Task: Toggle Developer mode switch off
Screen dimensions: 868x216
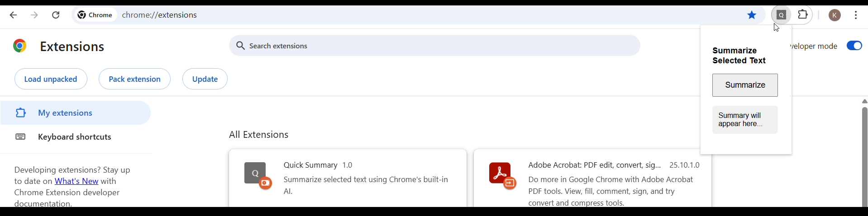Action: coord(854,46)
